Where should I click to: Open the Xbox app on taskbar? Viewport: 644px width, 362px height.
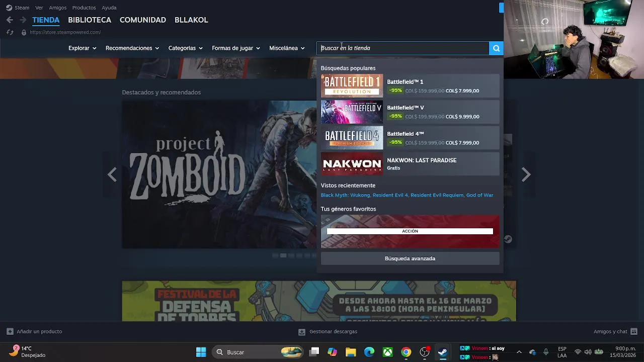coord(387,352)
